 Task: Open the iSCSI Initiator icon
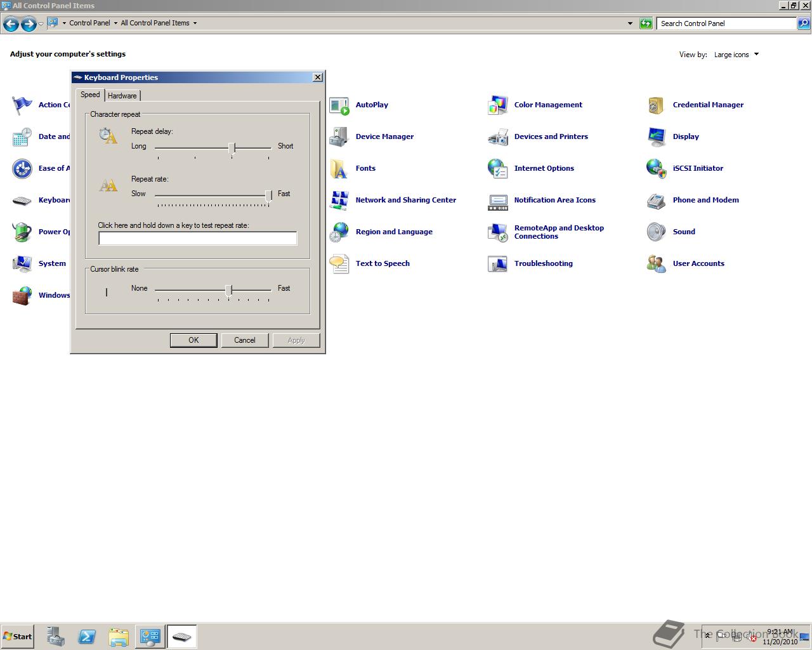[657, 169]
